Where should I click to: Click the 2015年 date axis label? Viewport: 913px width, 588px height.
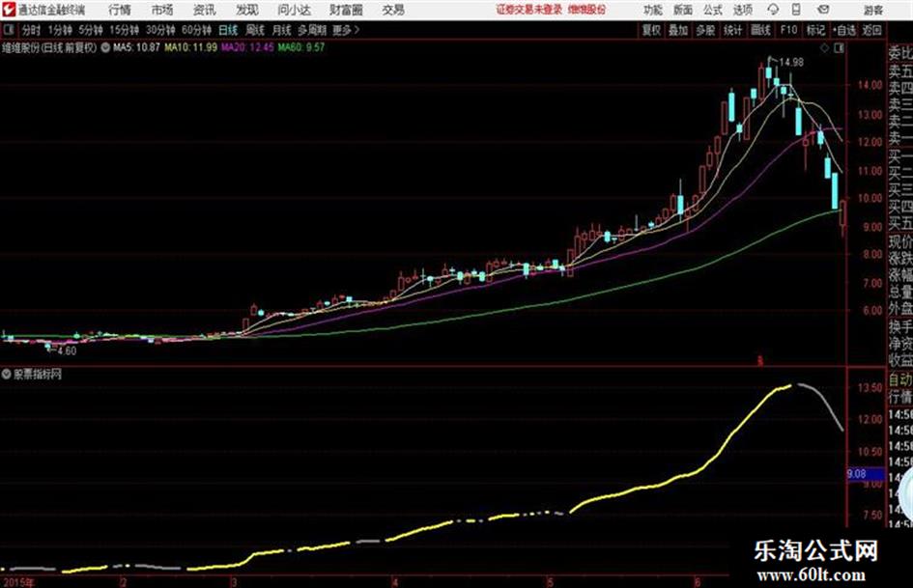[x=18, y=582]
